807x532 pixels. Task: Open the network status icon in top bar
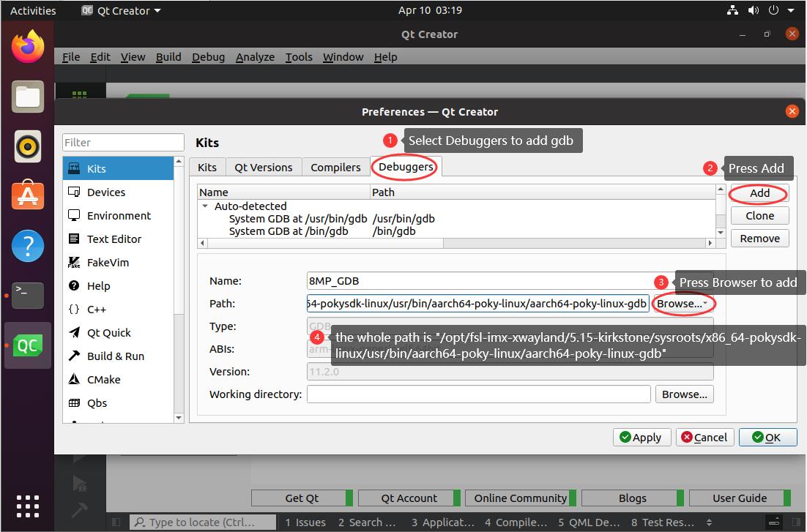tap(732, 10)
